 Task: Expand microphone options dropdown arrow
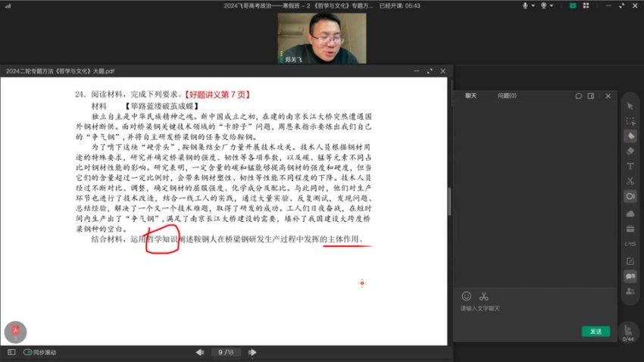point(533,6)
